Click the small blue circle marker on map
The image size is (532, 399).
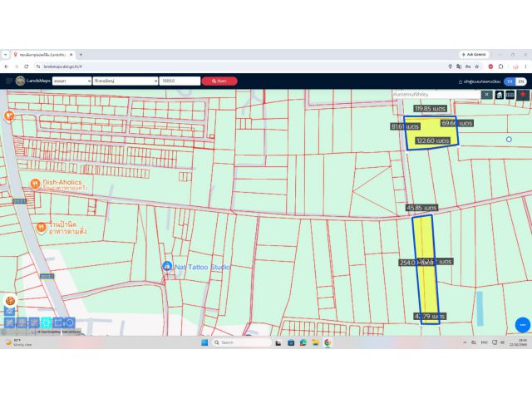pos(509,140)
